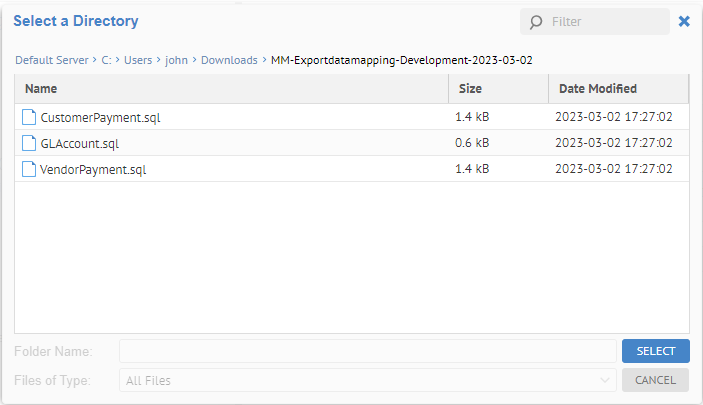Click the Files of Type dropdown arrow
Image resolution: width=703 pixels, height=405 pixels.
pos(606,380)
